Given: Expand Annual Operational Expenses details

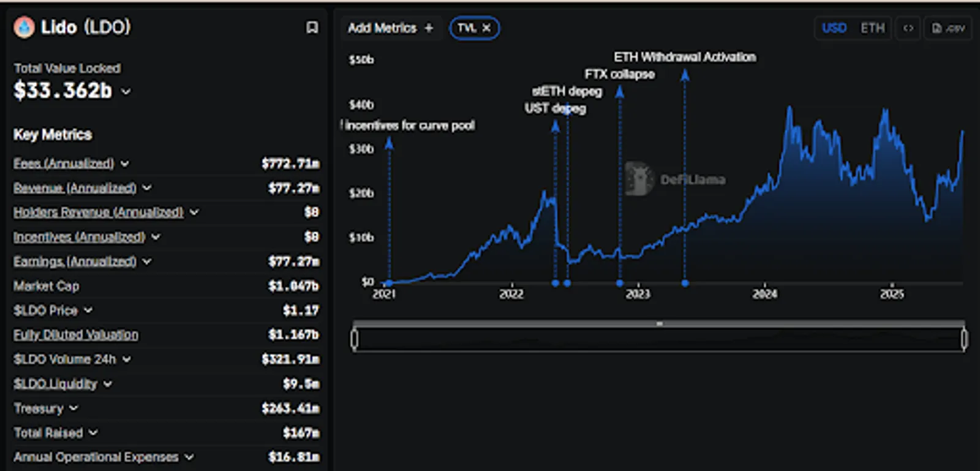Looking at the screenshot, I should pos(189,457).
